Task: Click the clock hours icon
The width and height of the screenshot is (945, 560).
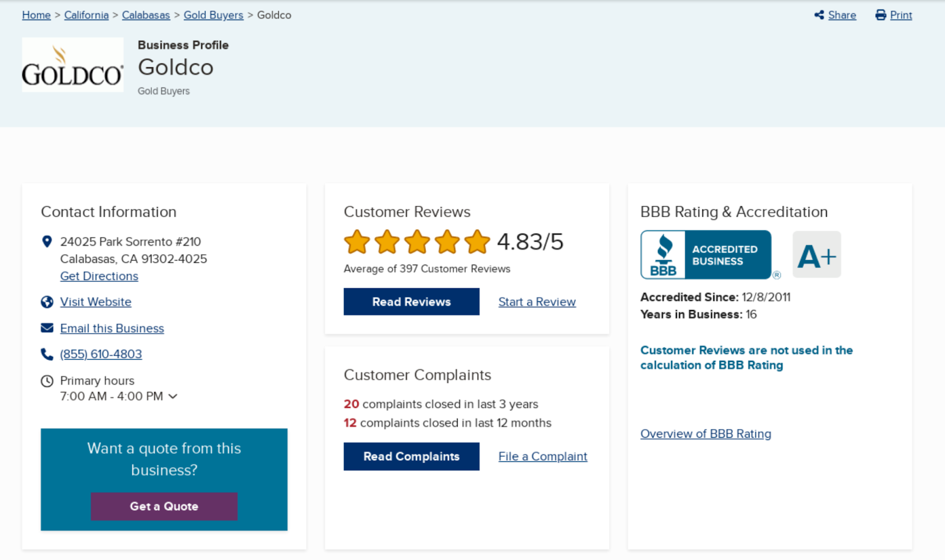Action: point(47,381)
